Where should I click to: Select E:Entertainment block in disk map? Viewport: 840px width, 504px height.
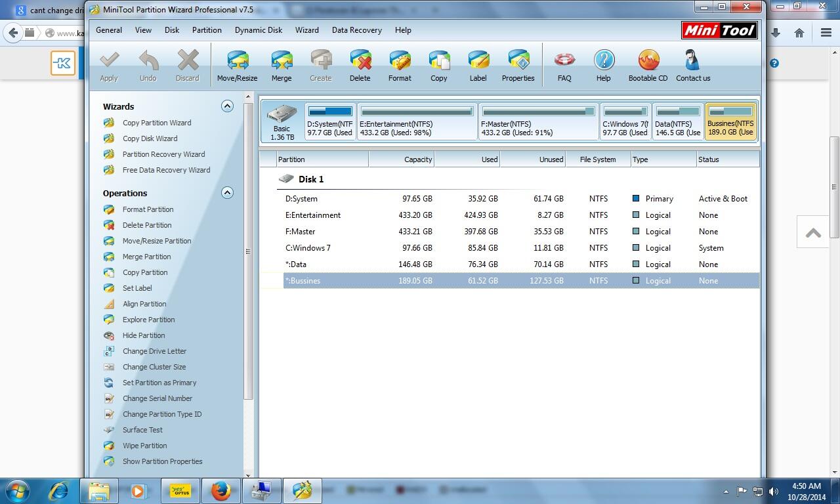(x=417, y=122)
